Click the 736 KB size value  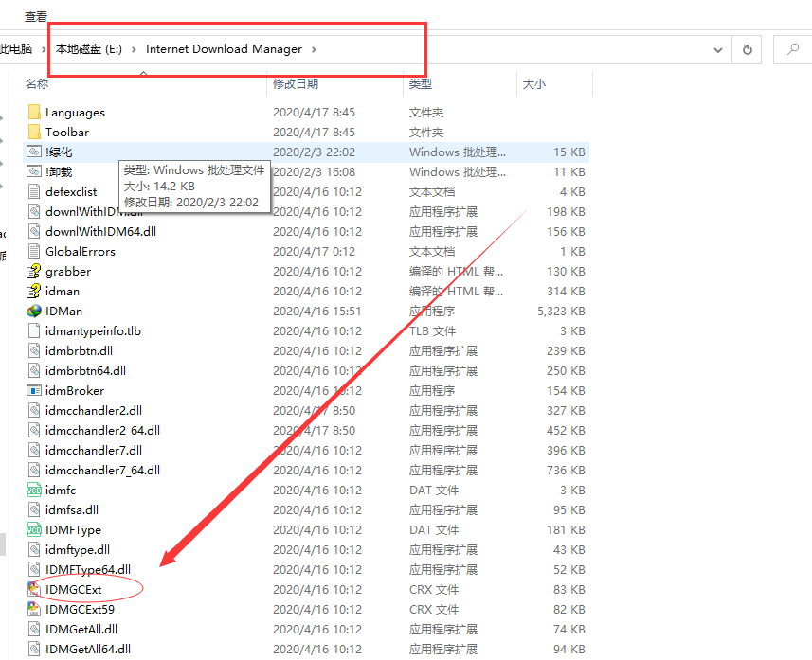(x=566, y=470)
